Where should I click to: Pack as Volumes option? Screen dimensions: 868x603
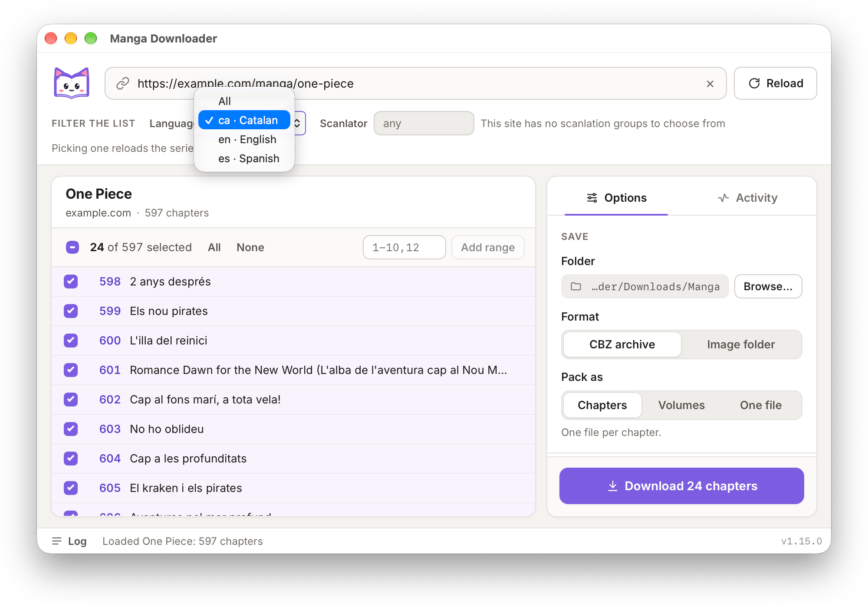[681, 405]
